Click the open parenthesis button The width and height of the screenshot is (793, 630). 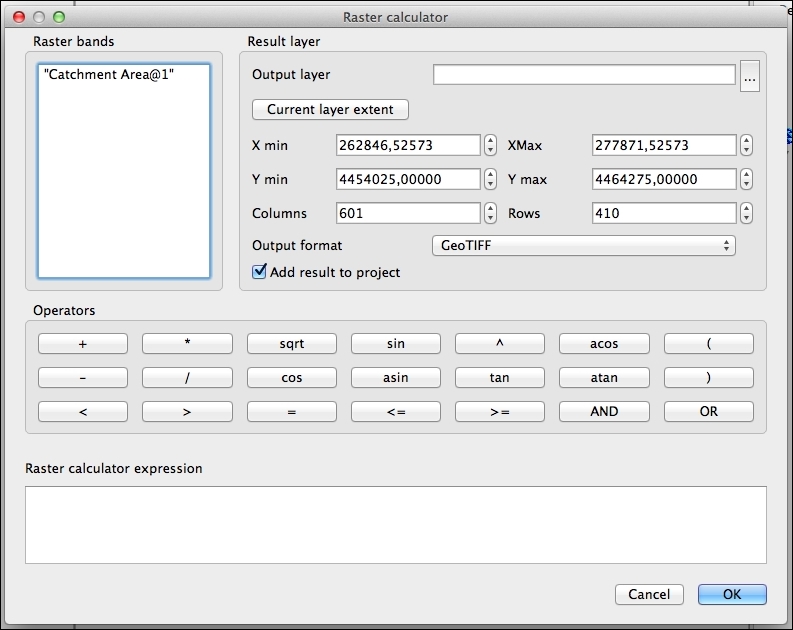[708, 344]
